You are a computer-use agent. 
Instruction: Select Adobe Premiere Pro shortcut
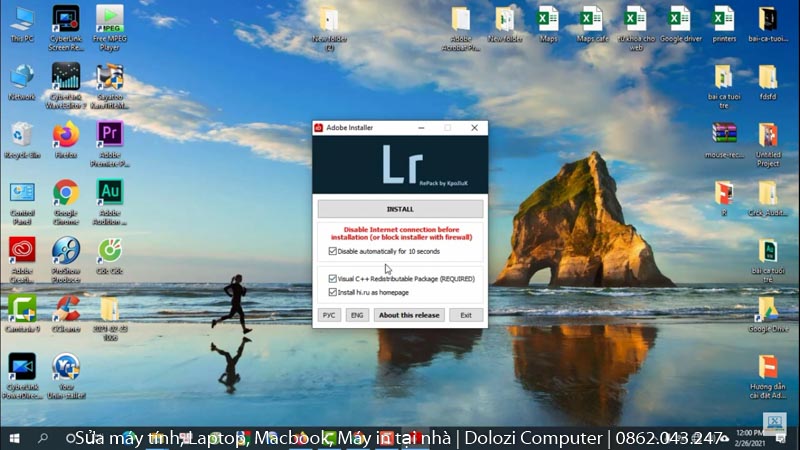tap(110, 144)
